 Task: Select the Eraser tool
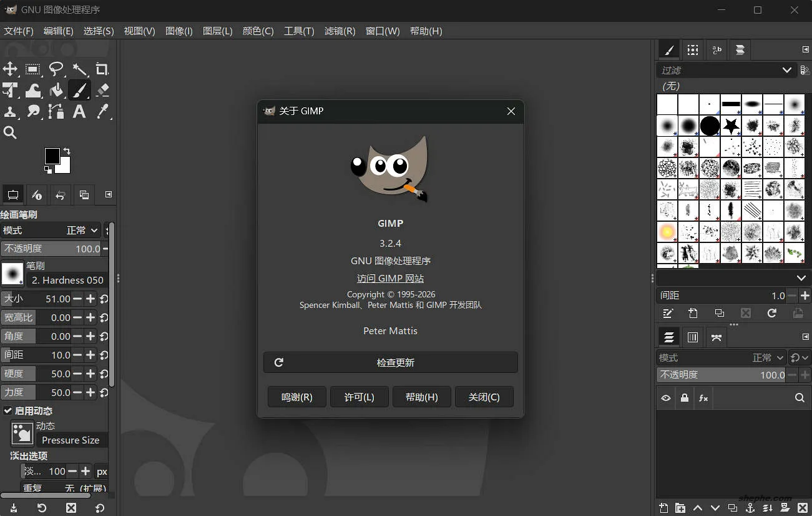tap(102, 90)
